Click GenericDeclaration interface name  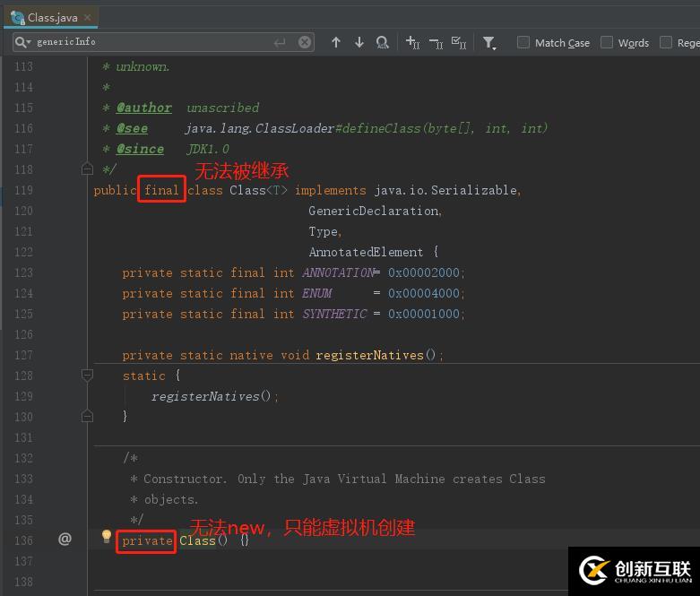coord(374,211)
